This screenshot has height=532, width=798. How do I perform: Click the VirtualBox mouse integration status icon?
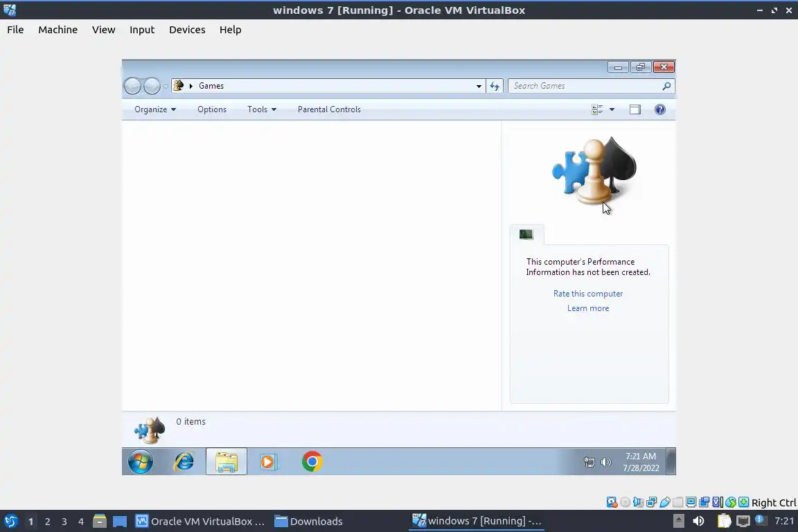[731, 502]
